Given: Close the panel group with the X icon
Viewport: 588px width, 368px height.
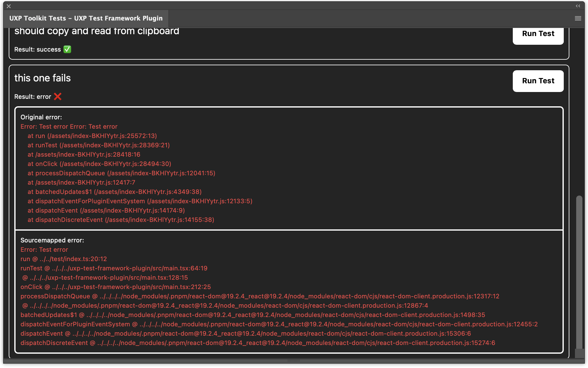Looking at the screenshot, I should (x=8, y=6).
